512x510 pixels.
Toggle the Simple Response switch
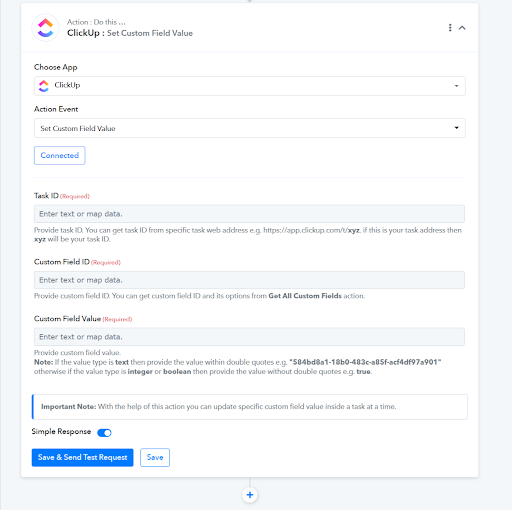pyautogui.click(x=104, y=433)
